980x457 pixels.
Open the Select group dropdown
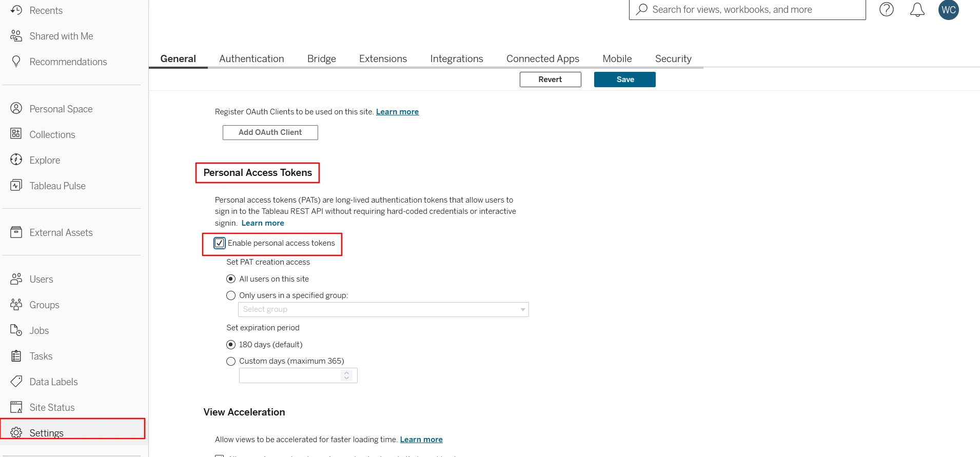383,309
